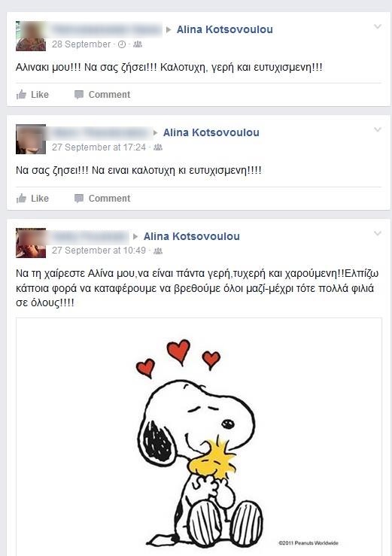Like the 28 September post
392x556 pixels.
pyautogui.click(x=32, y=95)
